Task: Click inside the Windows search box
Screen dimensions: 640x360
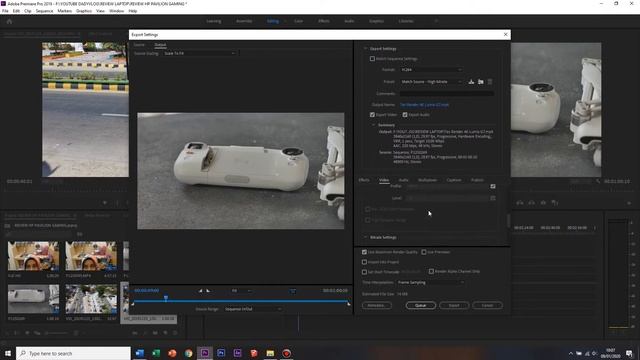Action: pyautogui.click(x=73, y=353)
